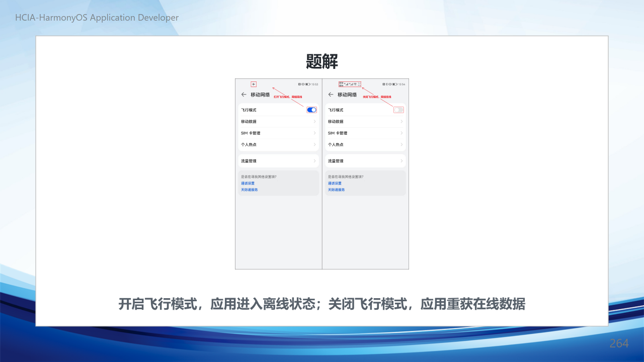Click the 移动网络 title in the 15:54 screenshot
This screenshot has height=362, width=644.
pos(347,95)
